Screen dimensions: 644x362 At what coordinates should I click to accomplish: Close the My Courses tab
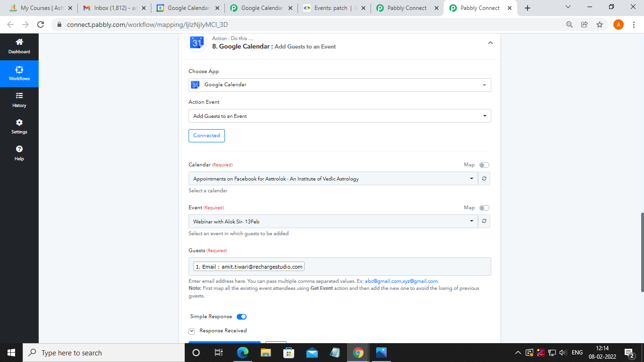70,8
